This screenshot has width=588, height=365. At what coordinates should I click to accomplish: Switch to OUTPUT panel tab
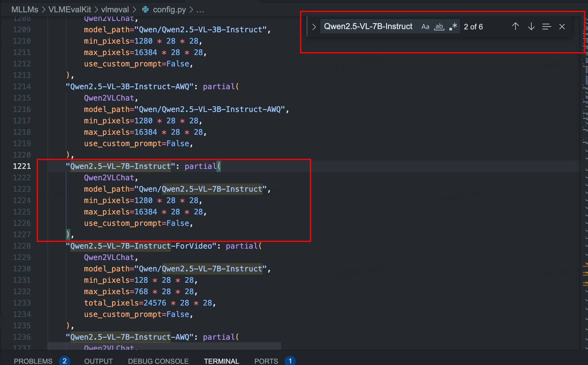coord(98,361)
